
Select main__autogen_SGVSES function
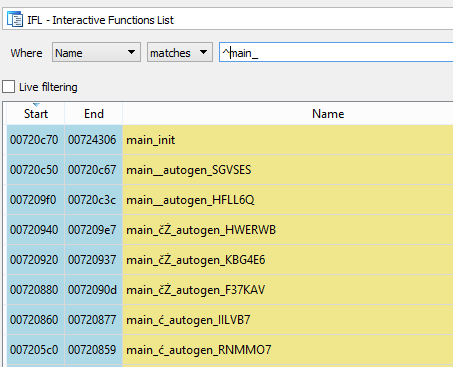click(x=288, y=170)
